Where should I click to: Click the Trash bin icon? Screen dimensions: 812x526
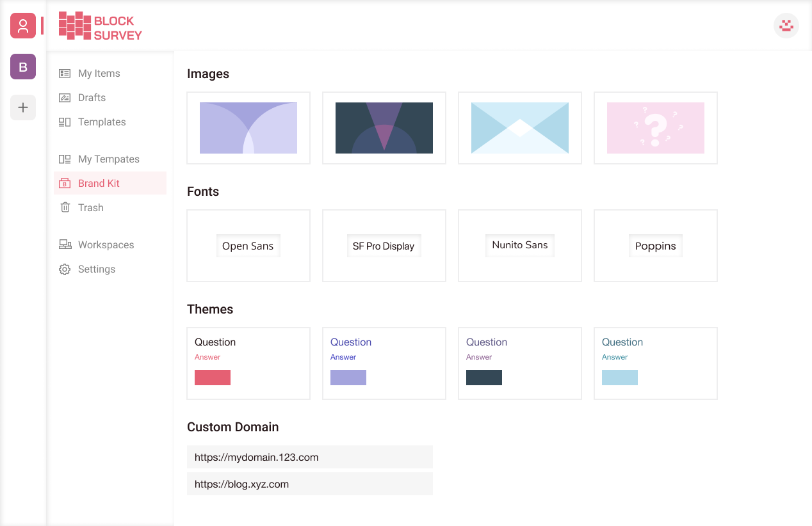point(65,207)
